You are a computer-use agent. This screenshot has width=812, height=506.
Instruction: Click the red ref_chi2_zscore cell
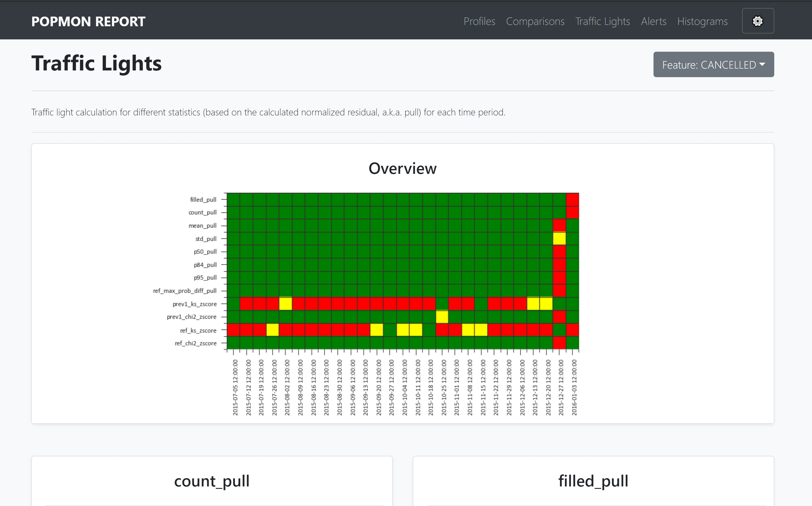click(x=559, y=343)
